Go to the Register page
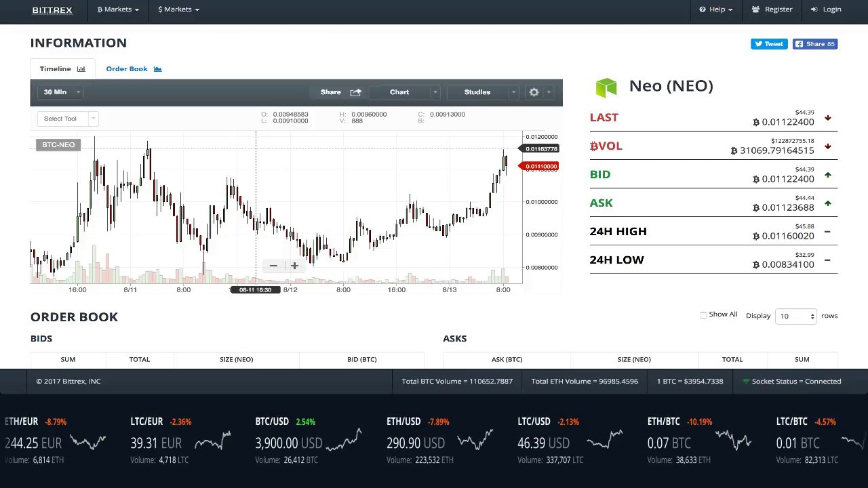868x488 pixels. click(x=772, y=9)
